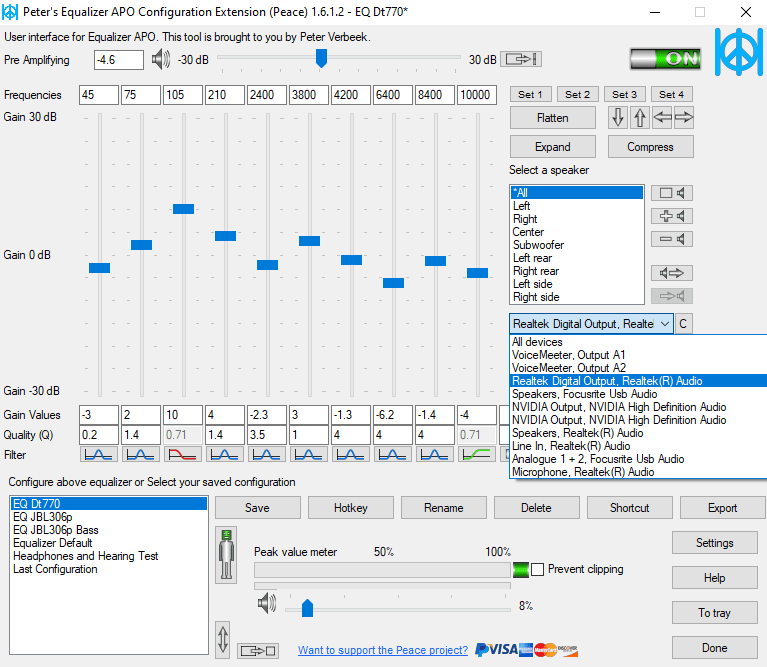The height and width of the screenshot is (667, 767).
Task: Open the red filter icon for 105 Hz
Action: 183,455
